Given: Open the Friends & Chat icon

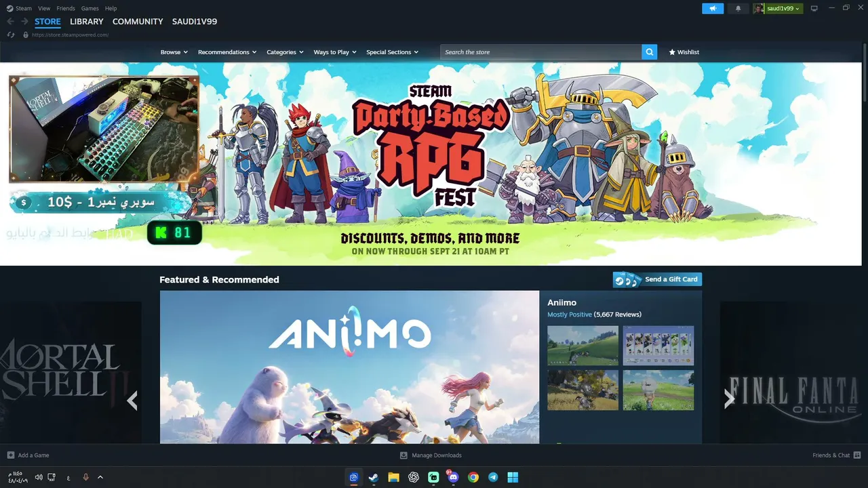Looking at the screenshot, I should (857, 455).
